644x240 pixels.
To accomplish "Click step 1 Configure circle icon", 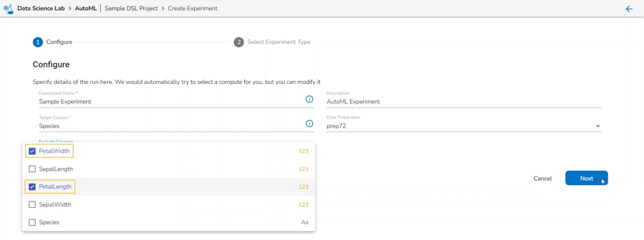I will click(38, 42).
